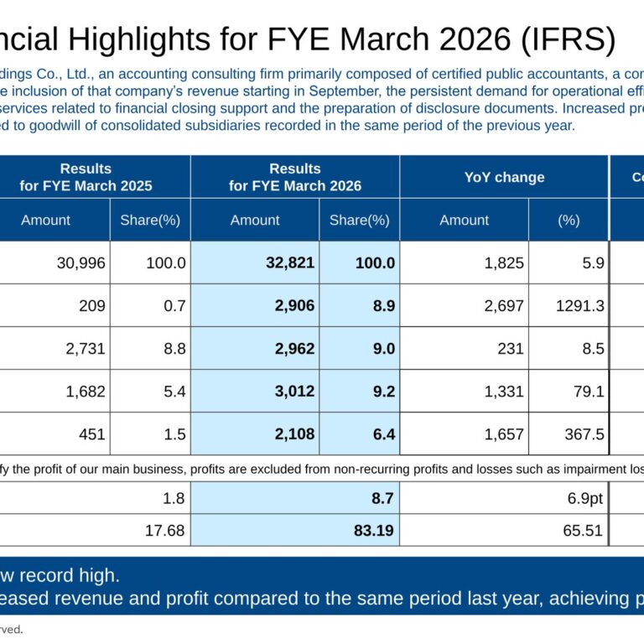Select the bold share value 9.2

383,392
